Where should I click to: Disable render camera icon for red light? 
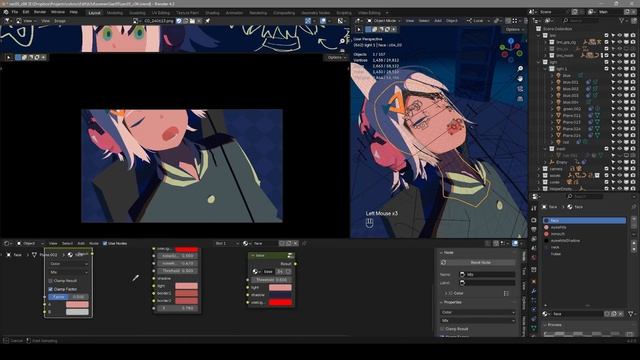(x=633, y=142)
